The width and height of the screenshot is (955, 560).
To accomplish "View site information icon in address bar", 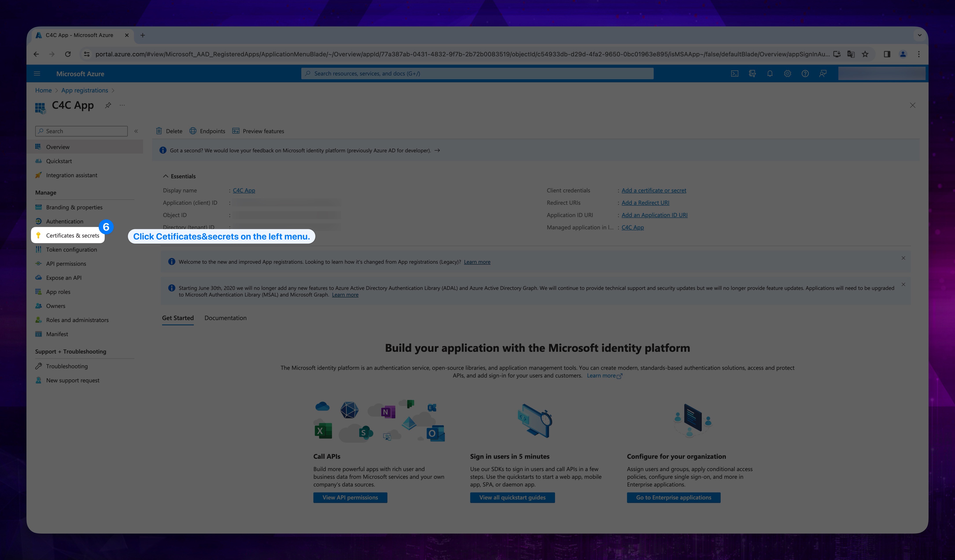I will click(x=87, y=54).
